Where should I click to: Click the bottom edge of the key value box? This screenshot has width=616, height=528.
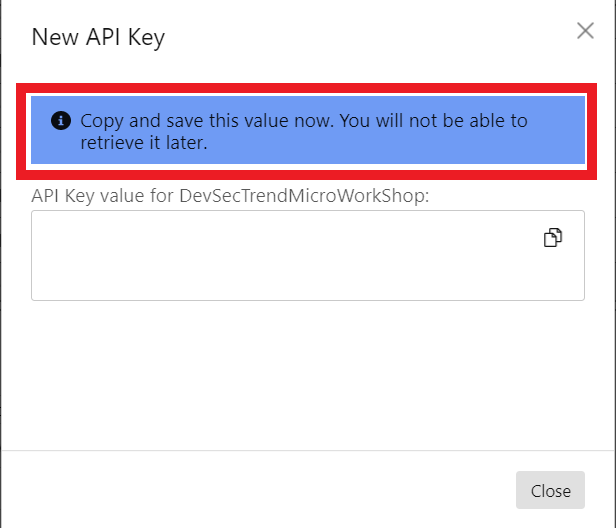click(x=308, y=300)
